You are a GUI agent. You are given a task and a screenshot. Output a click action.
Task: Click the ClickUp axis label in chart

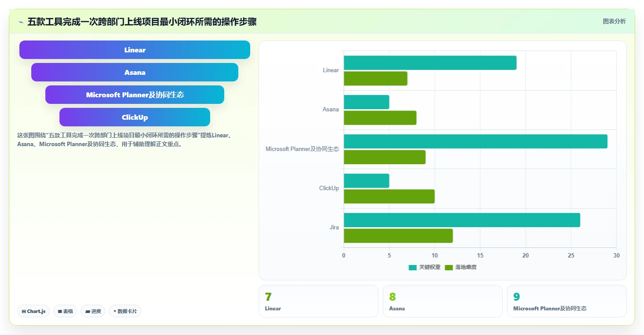[329, 188]
